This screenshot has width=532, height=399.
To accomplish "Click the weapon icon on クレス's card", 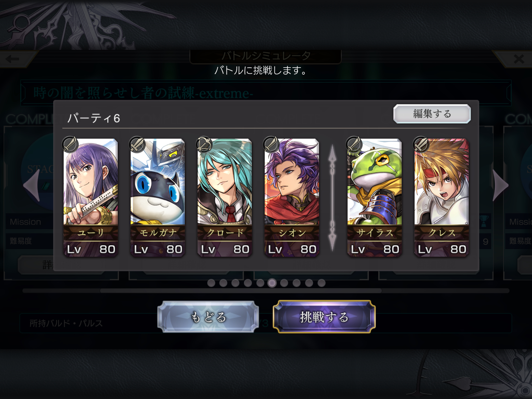I will point(421,144).
